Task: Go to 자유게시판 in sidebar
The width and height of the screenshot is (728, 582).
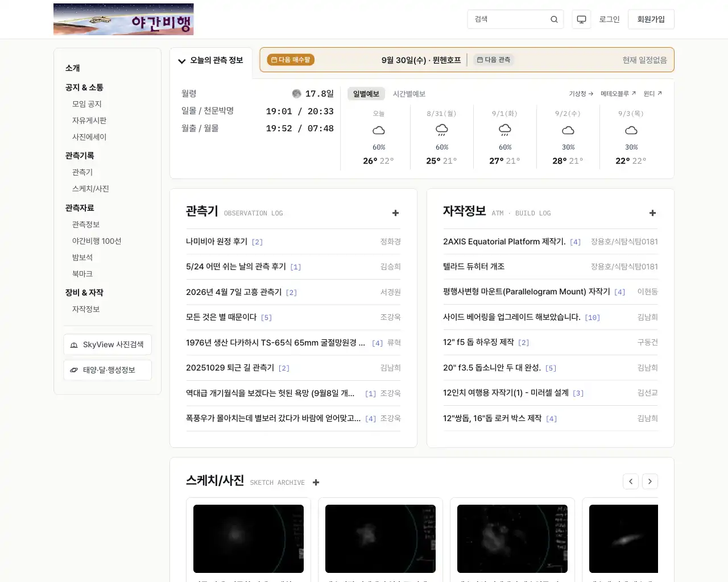Action: 89,120
